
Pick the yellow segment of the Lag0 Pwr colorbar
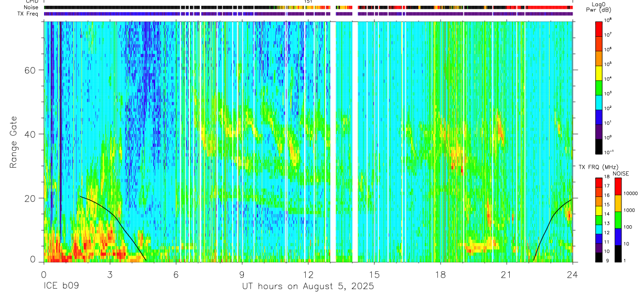tap(599, 73)
